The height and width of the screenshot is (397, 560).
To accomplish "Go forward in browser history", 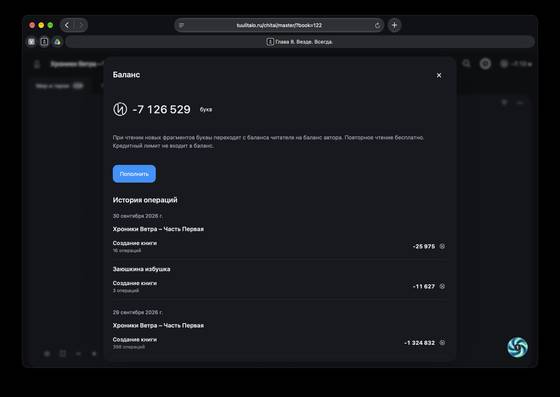I will [x=81, y=25].
